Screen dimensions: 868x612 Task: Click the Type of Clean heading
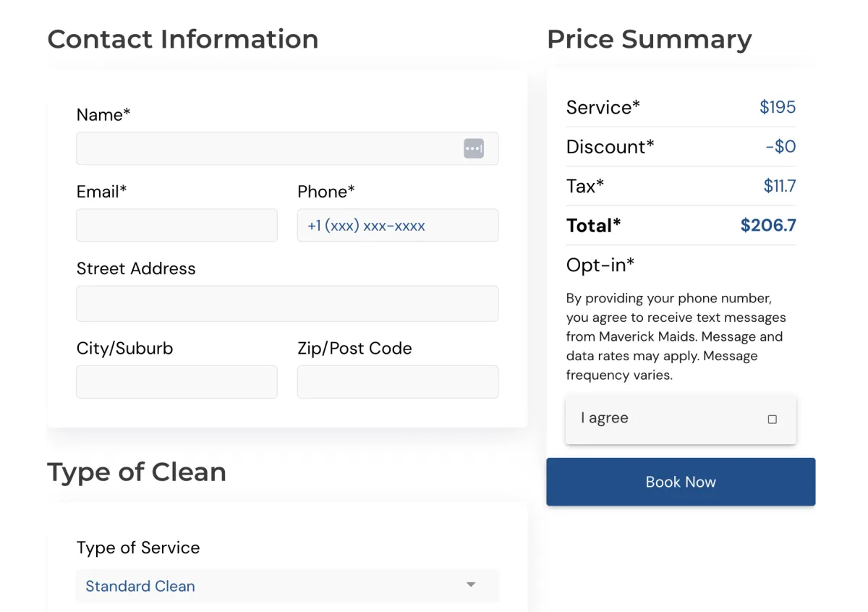[x=137, y=472]
